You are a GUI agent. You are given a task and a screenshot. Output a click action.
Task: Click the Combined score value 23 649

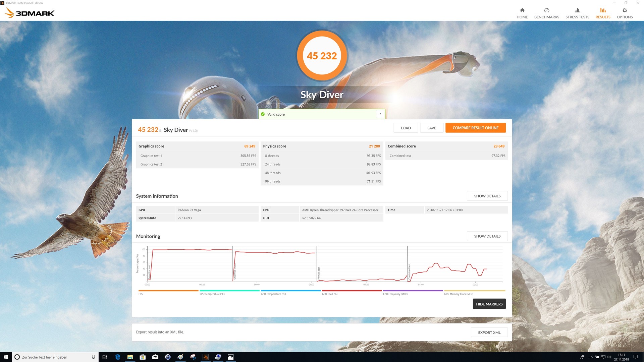coord(499,146)
